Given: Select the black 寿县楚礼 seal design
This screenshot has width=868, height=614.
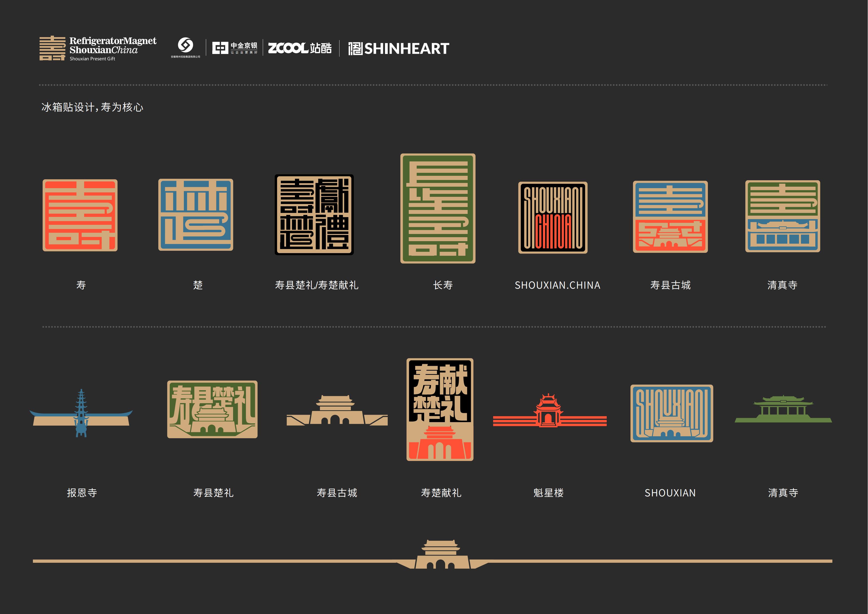Looking at the screenshot, I should click(314, 214).
